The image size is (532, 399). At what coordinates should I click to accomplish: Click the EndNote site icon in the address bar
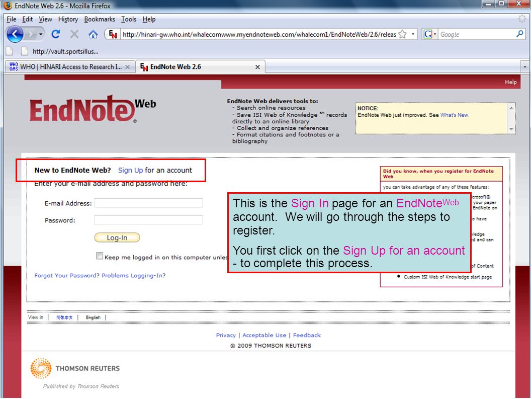click(113, 34)
